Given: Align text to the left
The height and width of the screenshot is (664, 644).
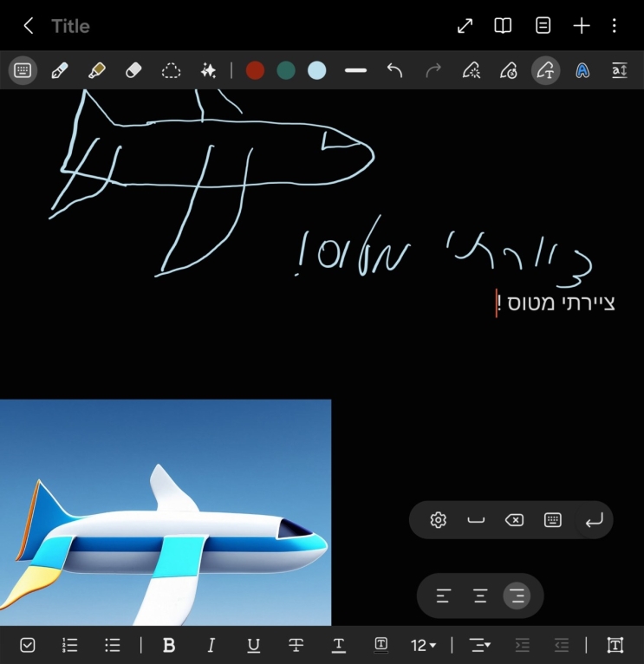Looking at the screenshot, I should [x=443, y=596].
